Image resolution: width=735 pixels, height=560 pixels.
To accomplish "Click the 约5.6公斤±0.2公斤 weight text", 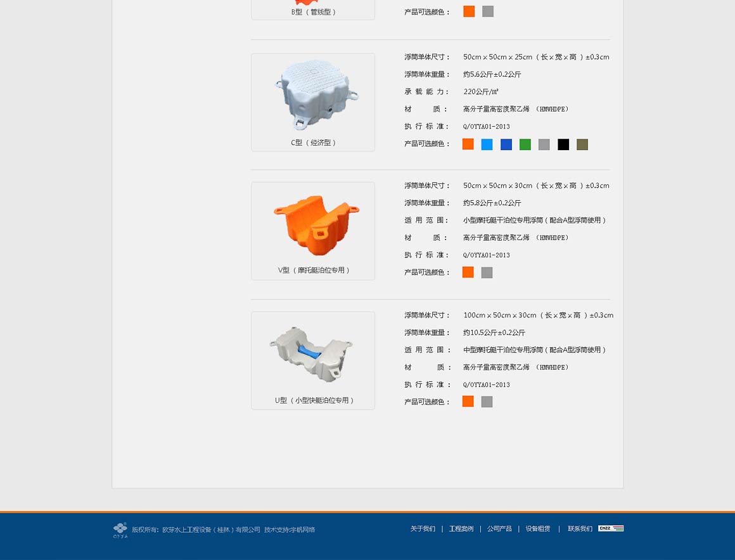I will click(492, 75).
